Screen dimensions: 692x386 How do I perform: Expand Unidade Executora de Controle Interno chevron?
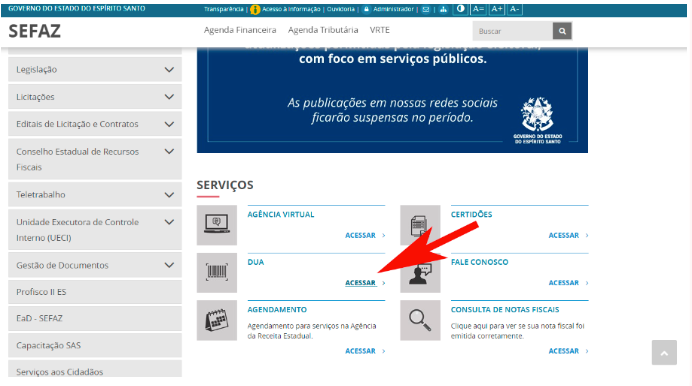[x=169, y=222]
